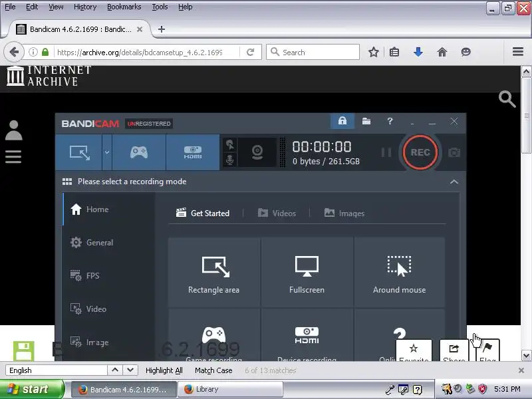Open Firefox File menu

pos(10,7)
